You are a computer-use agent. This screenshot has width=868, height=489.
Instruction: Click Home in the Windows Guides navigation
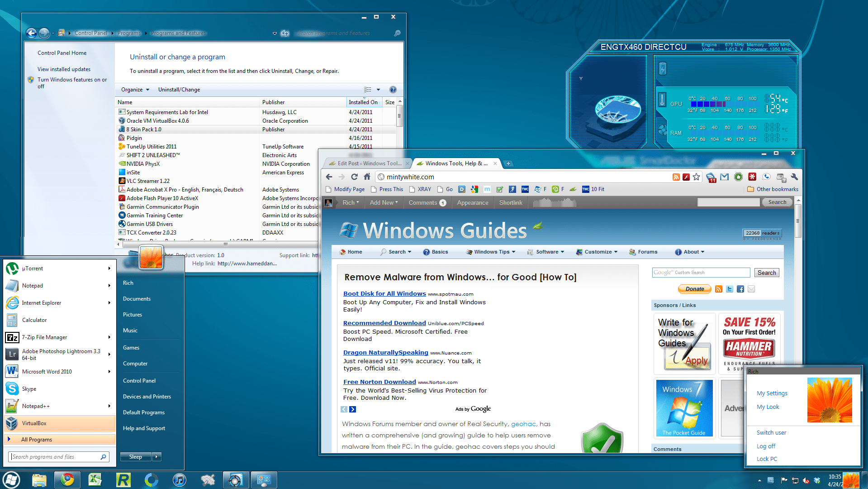[351, 252]
